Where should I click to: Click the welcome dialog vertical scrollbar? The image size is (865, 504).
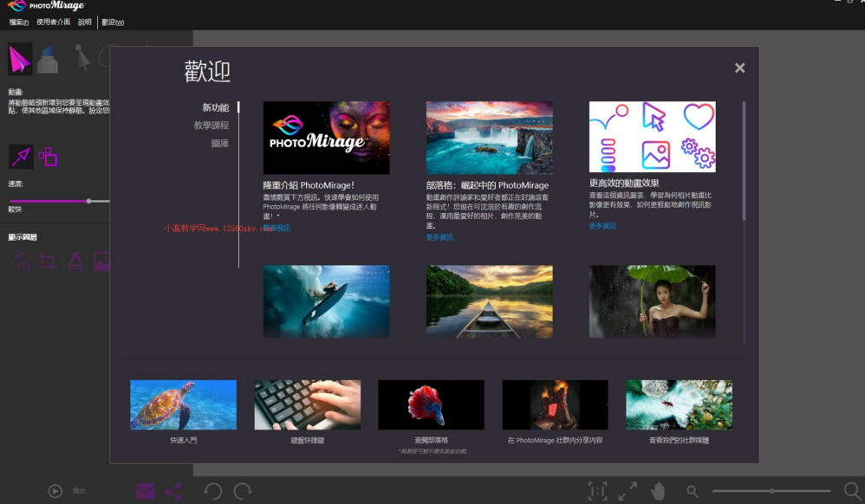[744, 161]
